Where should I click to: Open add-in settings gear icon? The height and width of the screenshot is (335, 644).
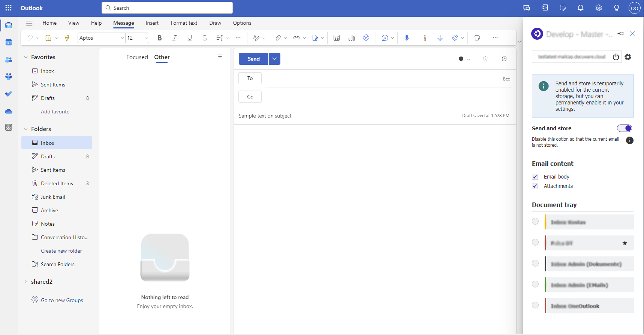click(x=628, y=57)
